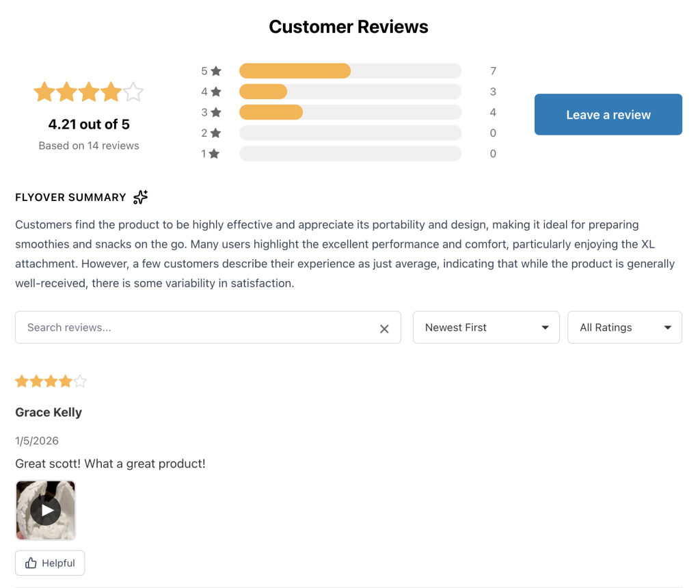Filter reviews by 4-star rating bar

[350, 92]
